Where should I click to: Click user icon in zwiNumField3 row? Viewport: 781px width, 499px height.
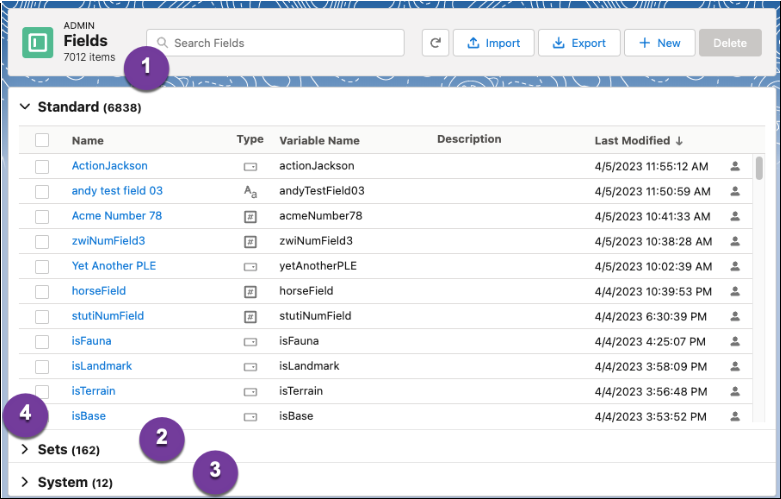pos(735,241)
